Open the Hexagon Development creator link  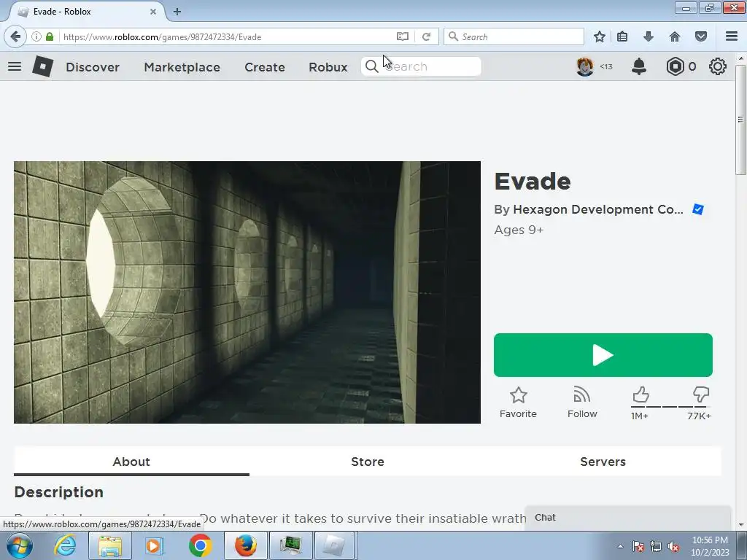point(598,209)
